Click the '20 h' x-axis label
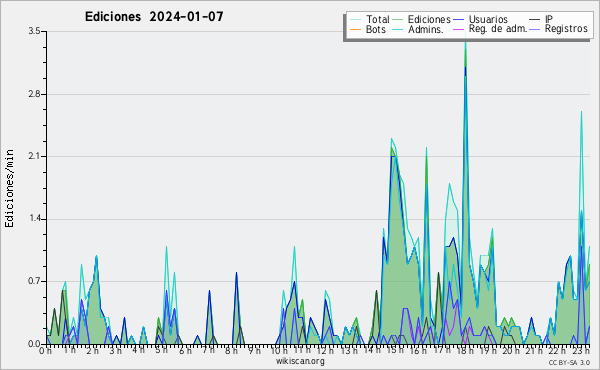This screenshot has height=370, width=600. coord(511,350)
